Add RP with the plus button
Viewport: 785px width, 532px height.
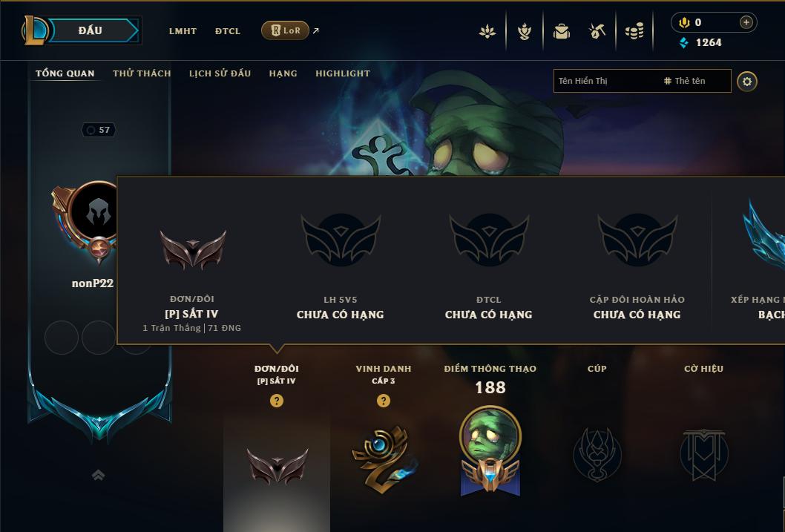[x=746, y=22]
